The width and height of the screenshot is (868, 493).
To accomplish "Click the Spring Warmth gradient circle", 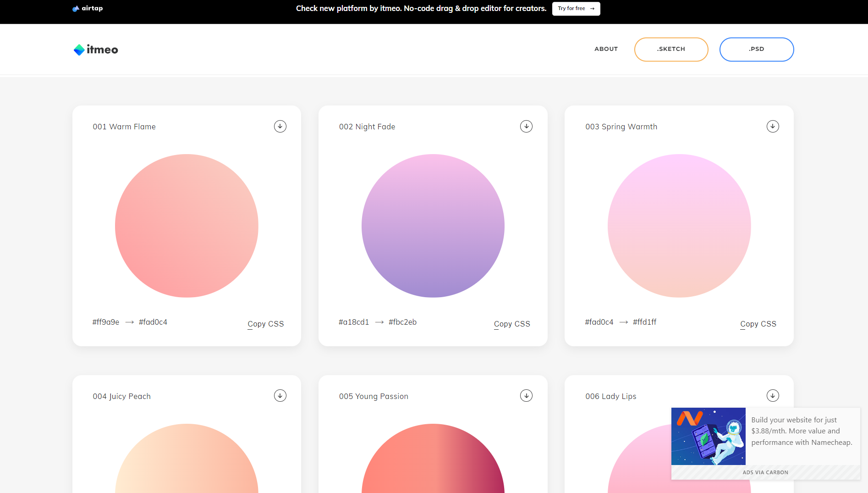I will 679,226.
